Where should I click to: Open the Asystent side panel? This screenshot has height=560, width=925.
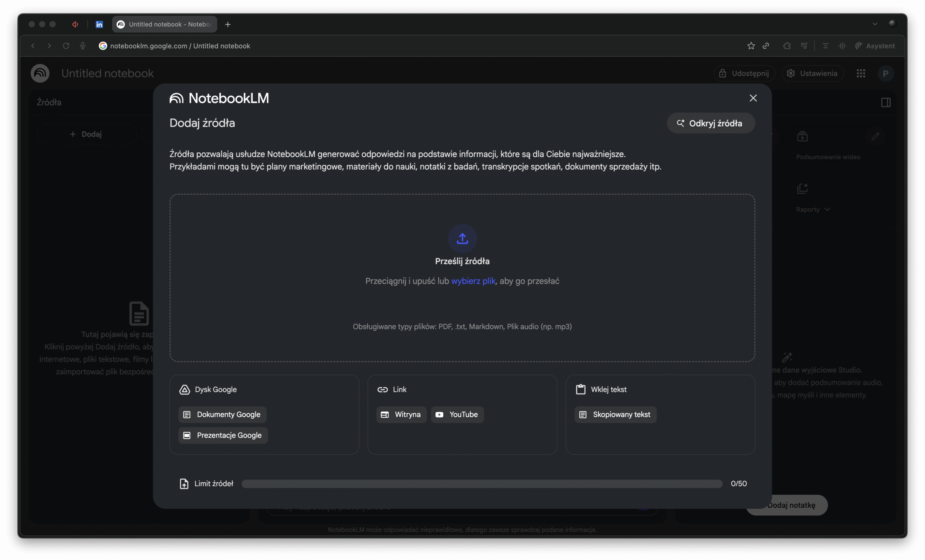[x=875, y=46]
